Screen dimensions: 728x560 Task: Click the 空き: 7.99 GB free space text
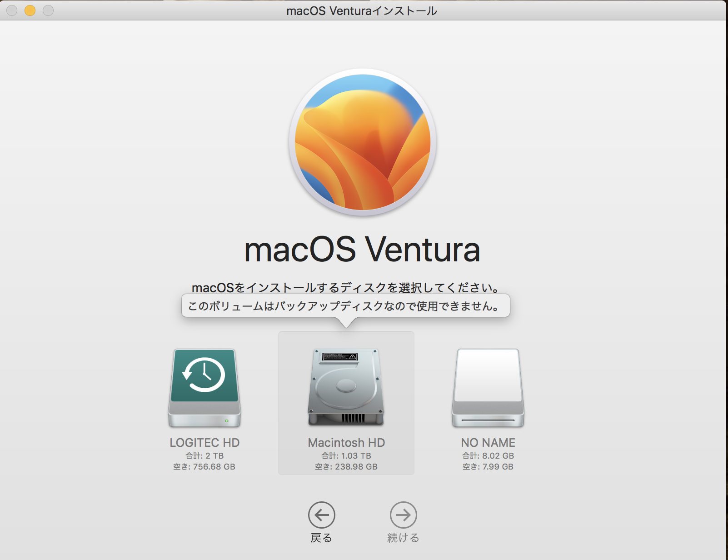tap(488, 467)
